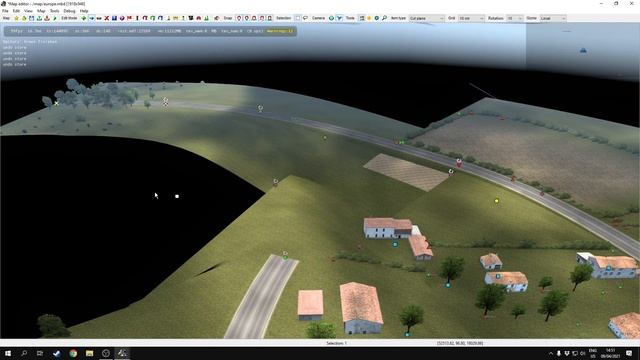Click the green globe Camera icon
Image resolution: width=640 pixels, height=360 pixels.
point(331,18)
